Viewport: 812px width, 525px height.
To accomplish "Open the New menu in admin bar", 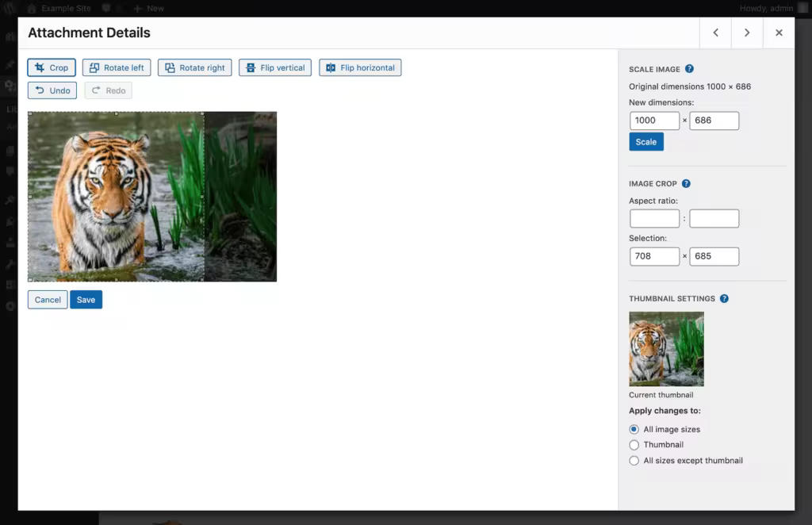I will (x=148, y=8).
